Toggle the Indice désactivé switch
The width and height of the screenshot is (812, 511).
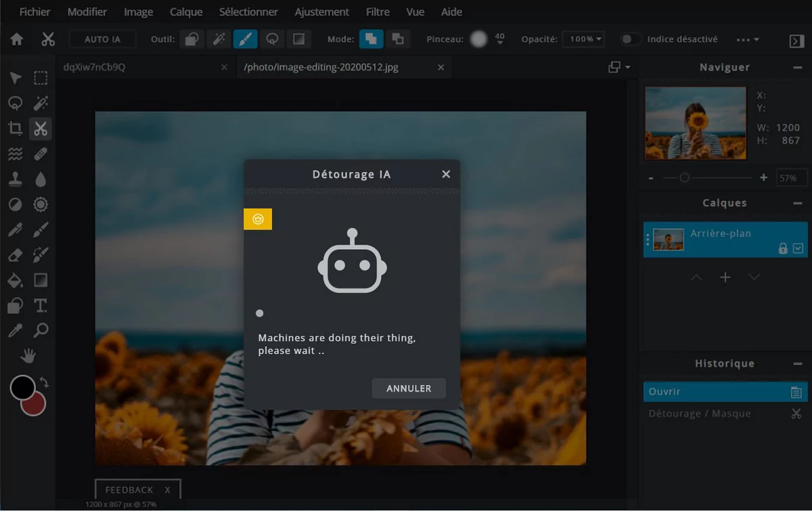coord(631,39)
